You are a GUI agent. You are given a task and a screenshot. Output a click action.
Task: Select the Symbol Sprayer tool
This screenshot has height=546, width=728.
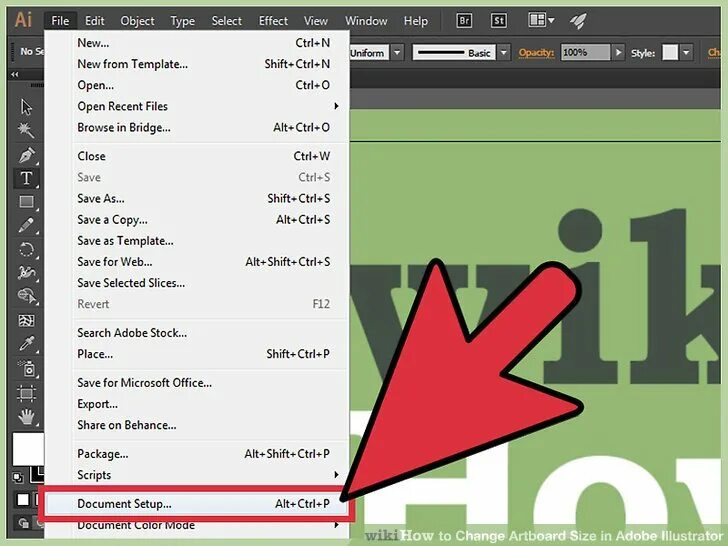coord(26,369)
